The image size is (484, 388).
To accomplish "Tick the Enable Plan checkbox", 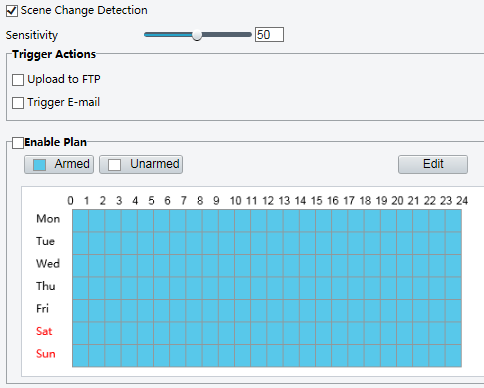I will tap(18, 143).
